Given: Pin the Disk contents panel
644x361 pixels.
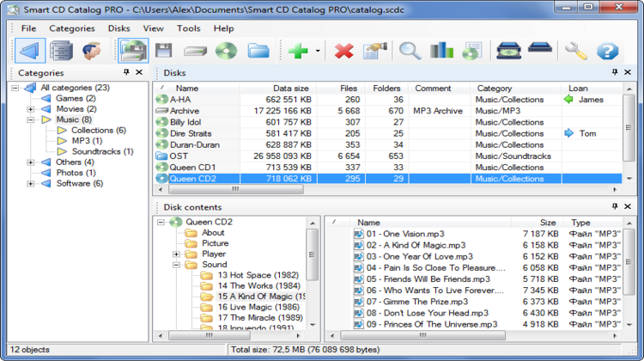Looking at the screenshot, I should [x=615, y=206].
